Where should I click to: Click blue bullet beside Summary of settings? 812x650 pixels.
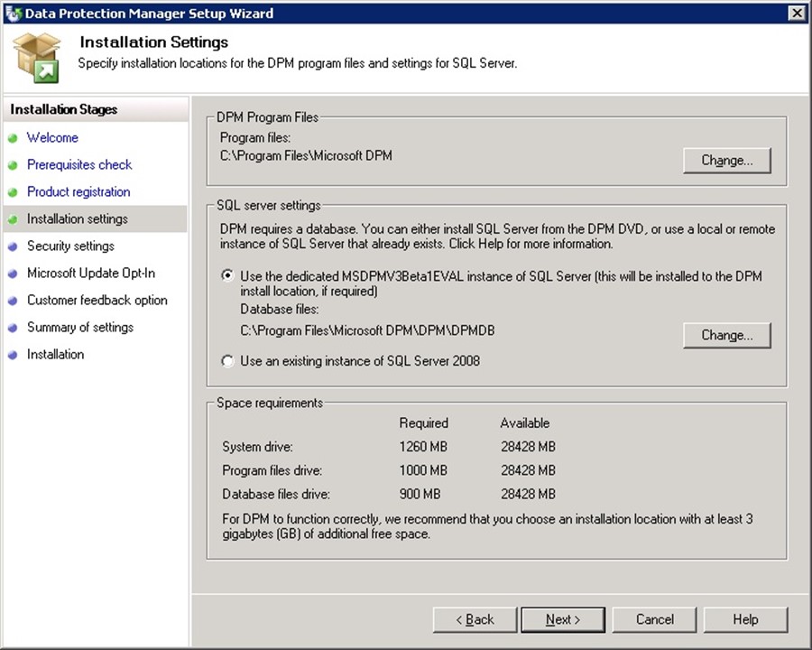(13, 328)
